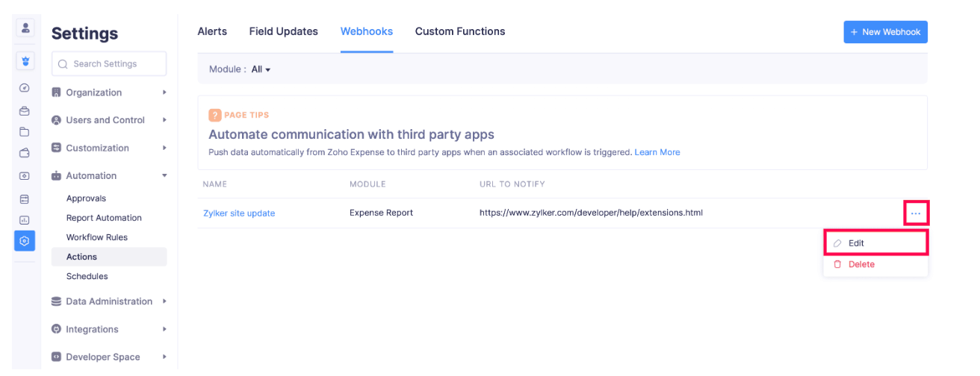The height and width of the screenshot is (376, 980).
Task: Open Workflow Rules under Automation
Action: click(97, 237)
